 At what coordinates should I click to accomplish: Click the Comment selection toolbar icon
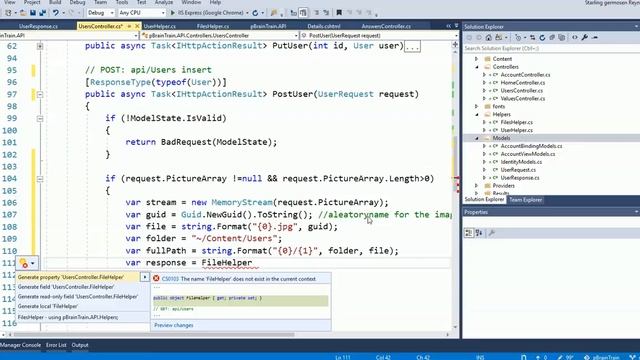pos(316,13)
